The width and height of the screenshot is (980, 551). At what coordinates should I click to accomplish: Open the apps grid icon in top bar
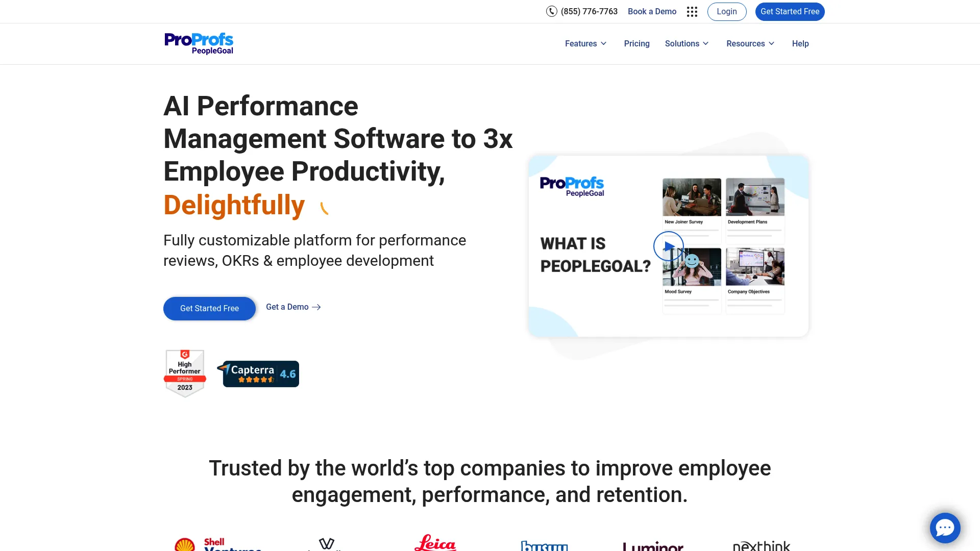point(692,12)
